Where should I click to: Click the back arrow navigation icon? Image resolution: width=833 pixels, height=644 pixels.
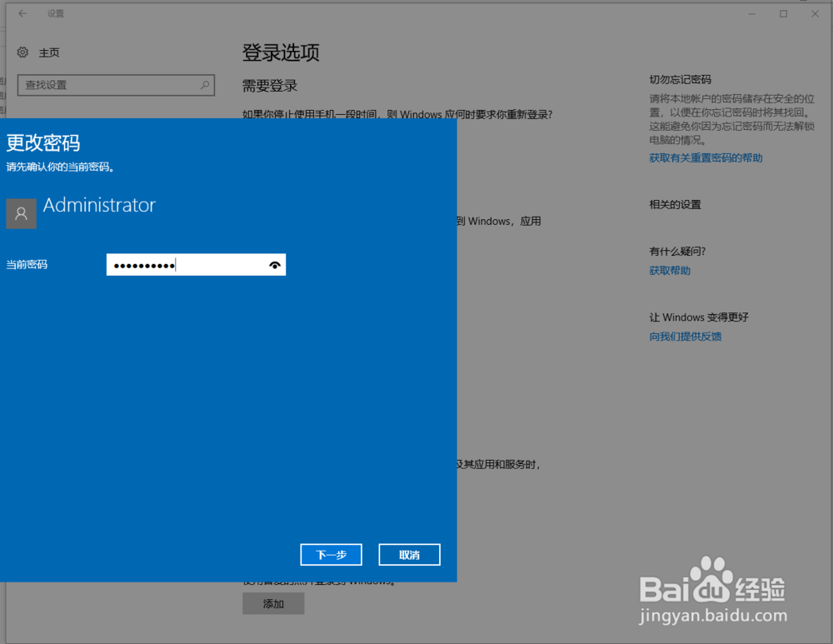coord(22,13)
